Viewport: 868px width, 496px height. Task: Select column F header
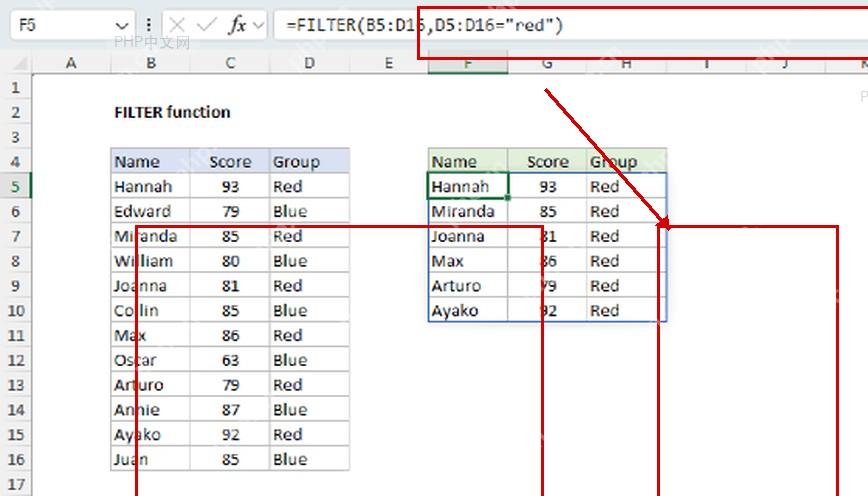point(468,63)
